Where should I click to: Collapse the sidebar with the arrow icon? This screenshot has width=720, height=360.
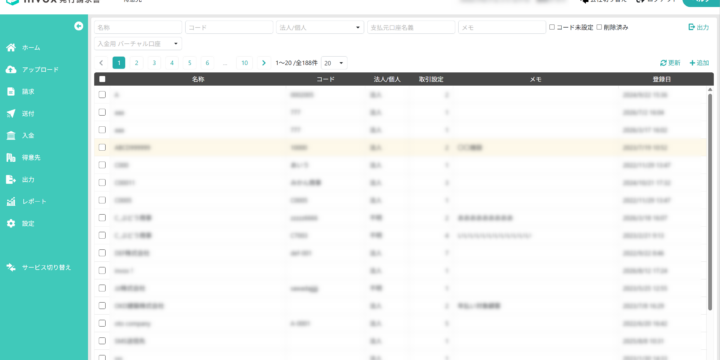point(79,26)
